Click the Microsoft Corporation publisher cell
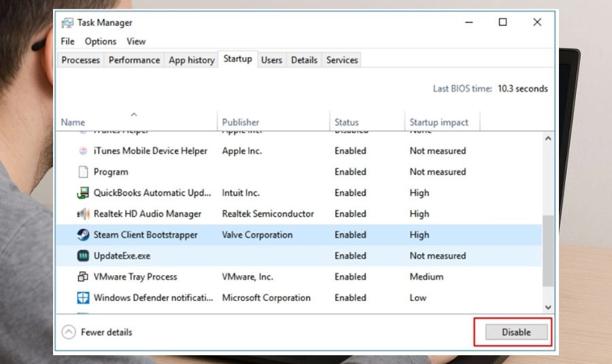Viewport: 612px width, 364px height. tap(266, 297)
